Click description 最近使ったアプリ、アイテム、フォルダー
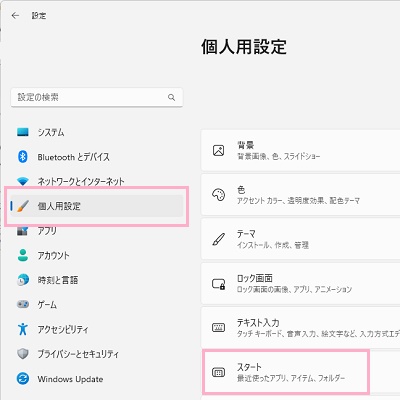Viewport: 400px width, 400px height. (x=291, y=378)
